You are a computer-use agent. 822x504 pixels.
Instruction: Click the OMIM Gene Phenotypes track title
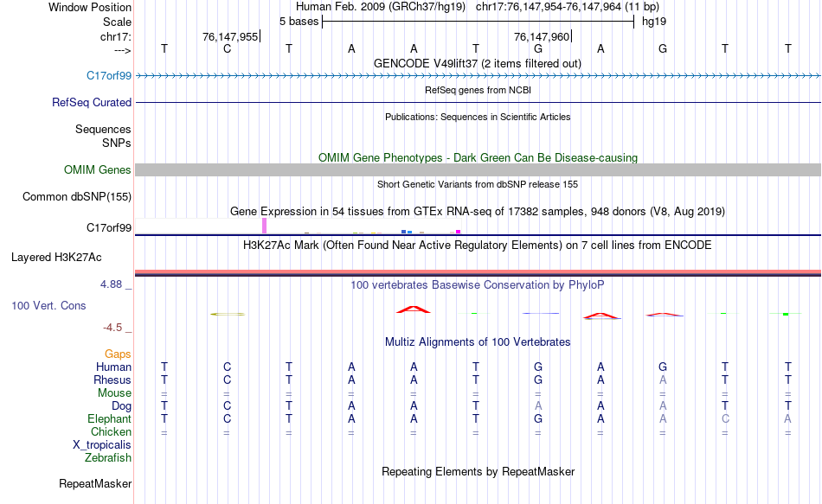point(478,157)
